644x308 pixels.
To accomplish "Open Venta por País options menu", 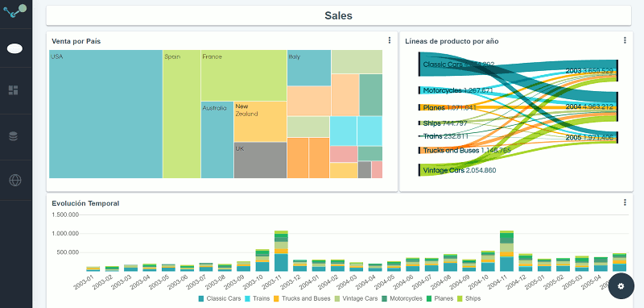I will pos(390,40).
